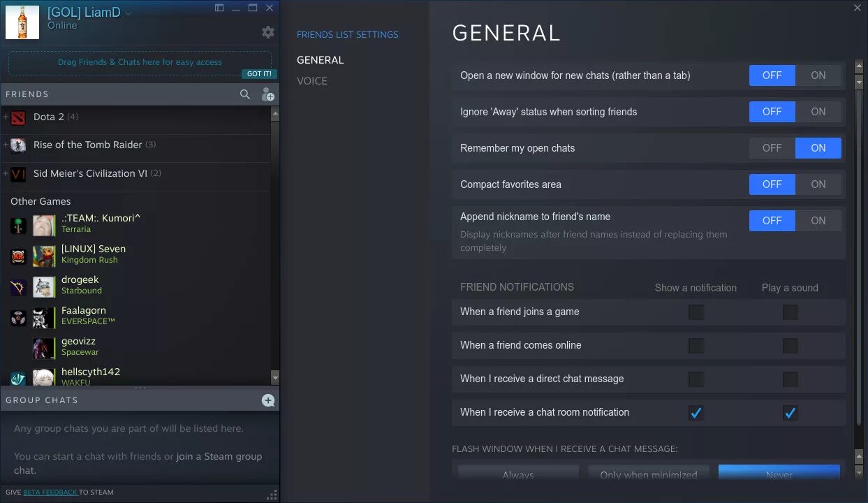
Task: Click the FRIENDS header label
Action: coord(27,94)
